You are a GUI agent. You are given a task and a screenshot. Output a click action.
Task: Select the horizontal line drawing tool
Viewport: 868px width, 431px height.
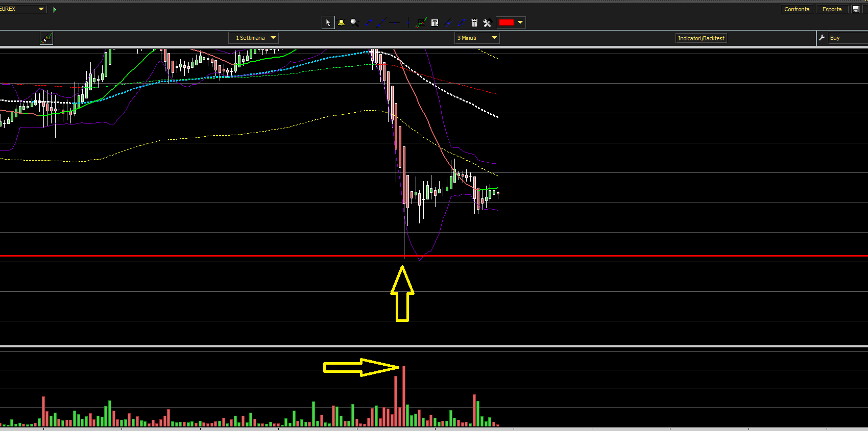395,22
